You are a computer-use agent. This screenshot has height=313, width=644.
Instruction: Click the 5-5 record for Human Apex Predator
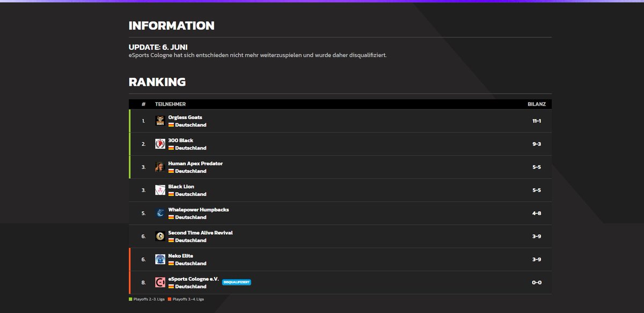(x=537, y=167)
